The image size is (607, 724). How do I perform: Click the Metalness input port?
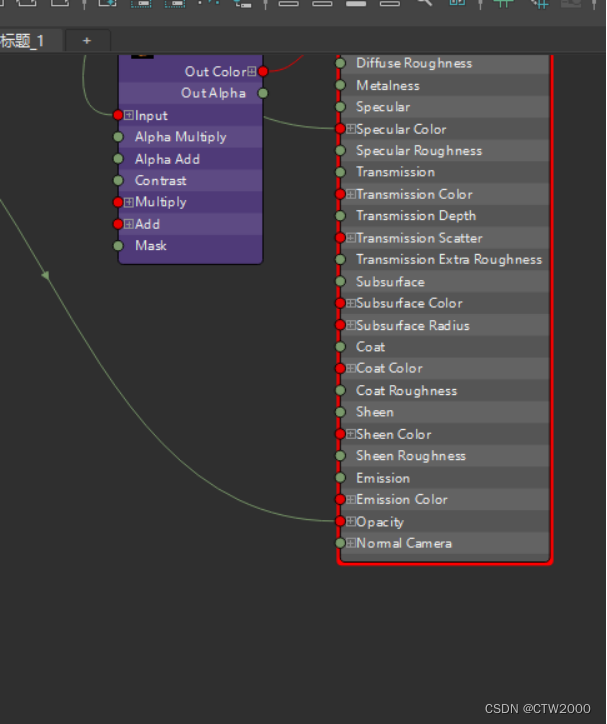coord(341,85)
